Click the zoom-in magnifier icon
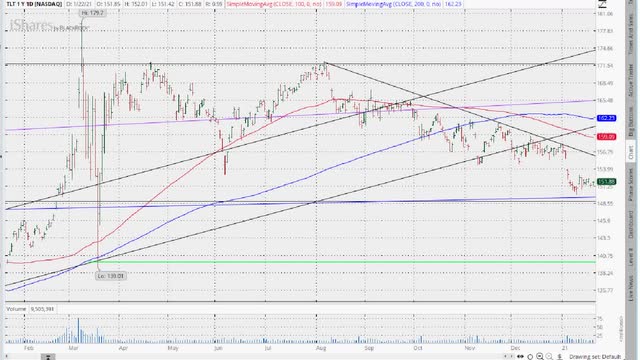This screenshot has height=360, width=640. click(x=540, y=356)
